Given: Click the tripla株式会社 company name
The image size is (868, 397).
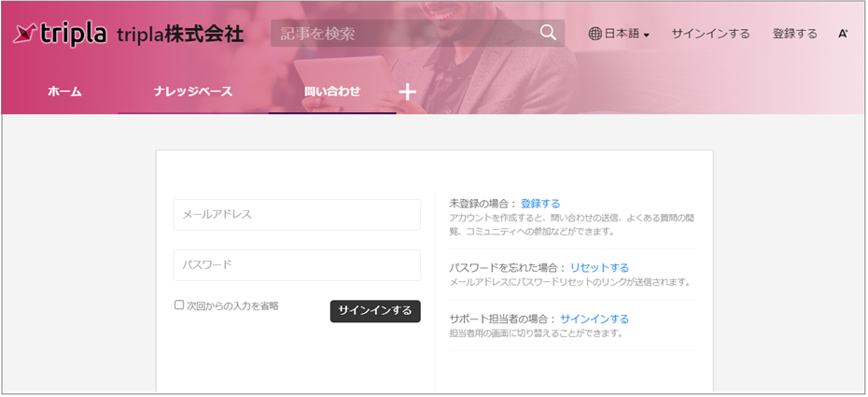Looking at the screenshot, I should pyautogui.click(x=180, y=34).
